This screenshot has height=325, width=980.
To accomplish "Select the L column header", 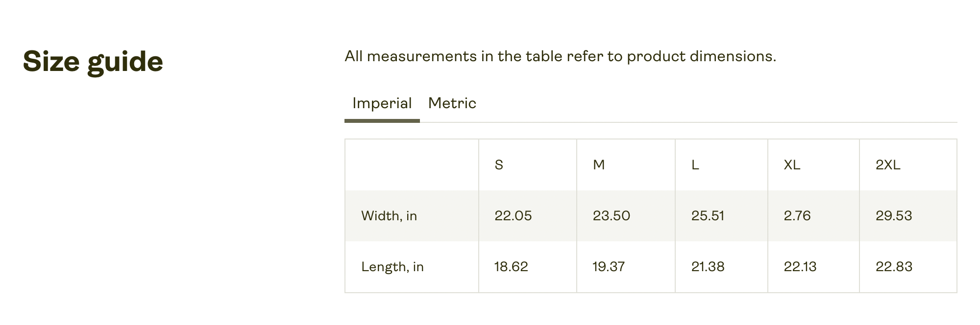I will click(695, 165).
